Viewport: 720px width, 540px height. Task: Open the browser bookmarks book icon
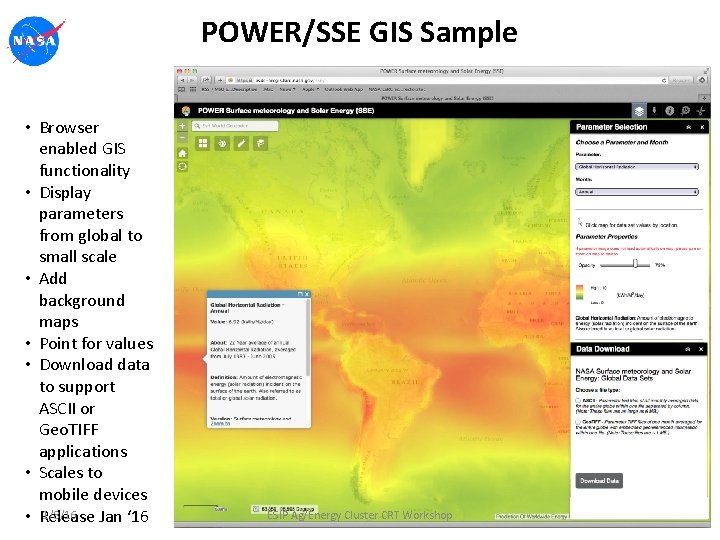[182, 90]
